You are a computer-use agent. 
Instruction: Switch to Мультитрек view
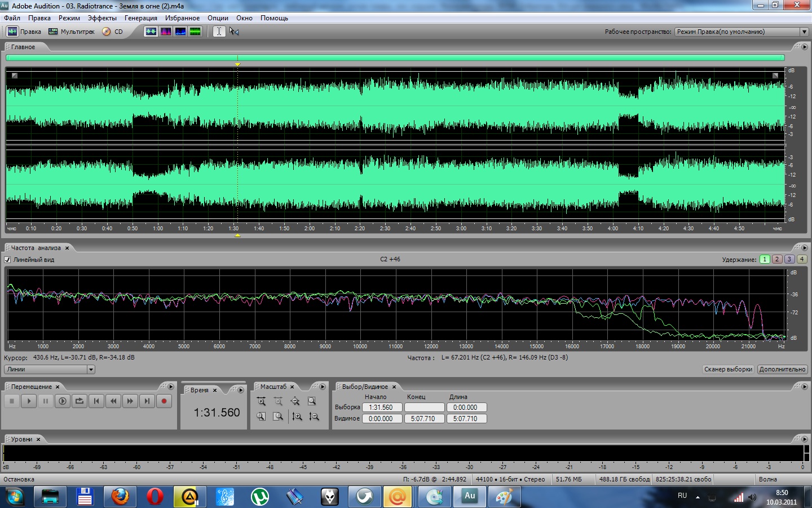coord(72,32)
